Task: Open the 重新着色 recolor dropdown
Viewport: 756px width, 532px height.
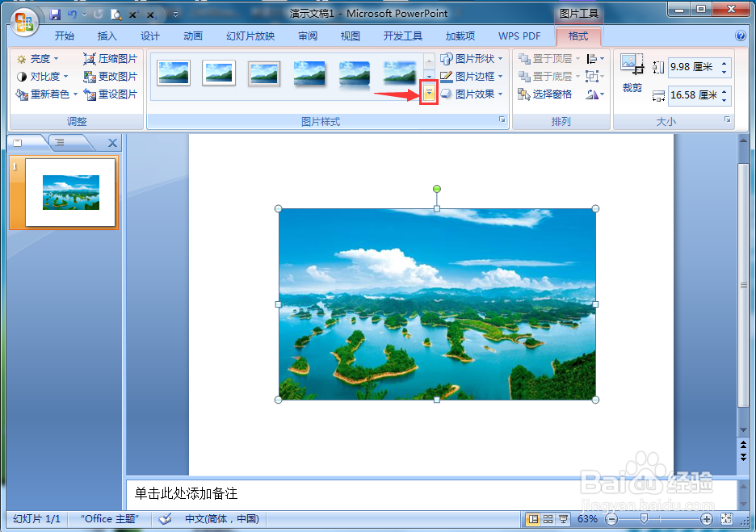Action: coord(46,94)
